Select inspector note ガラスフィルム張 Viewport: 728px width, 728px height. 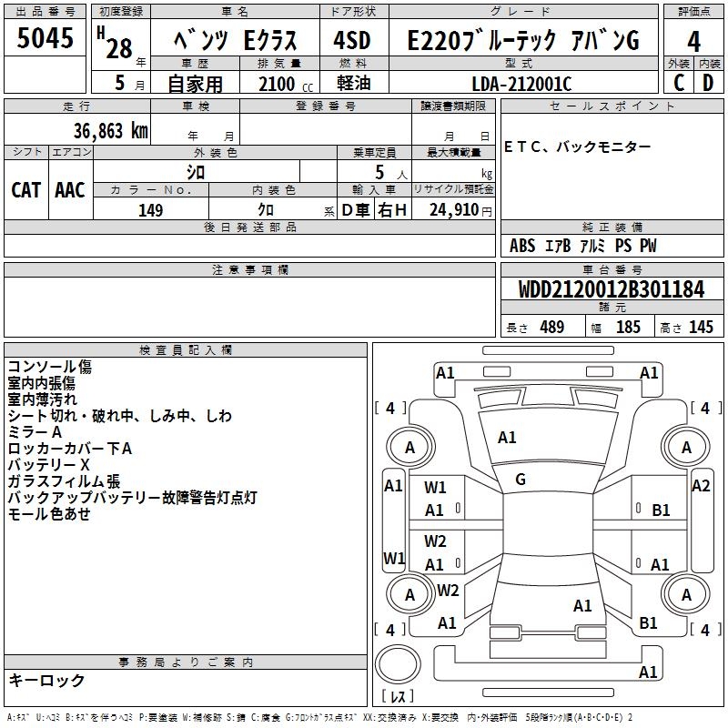pyautogui.click(x=64, y=481)
